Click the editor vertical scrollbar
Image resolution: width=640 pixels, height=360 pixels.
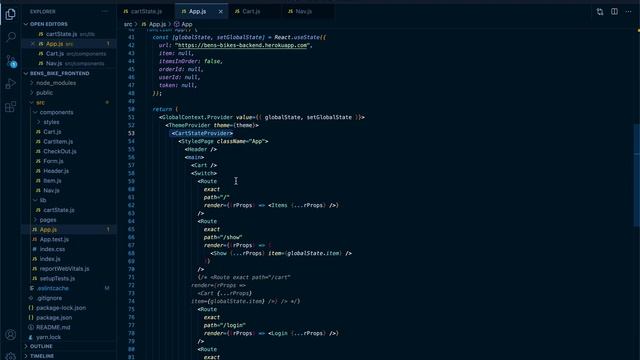636,176
